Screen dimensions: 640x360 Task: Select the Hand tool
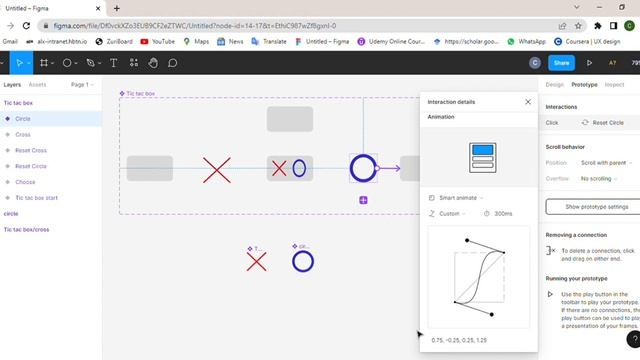pyautogui.click(x=153, y=63)
